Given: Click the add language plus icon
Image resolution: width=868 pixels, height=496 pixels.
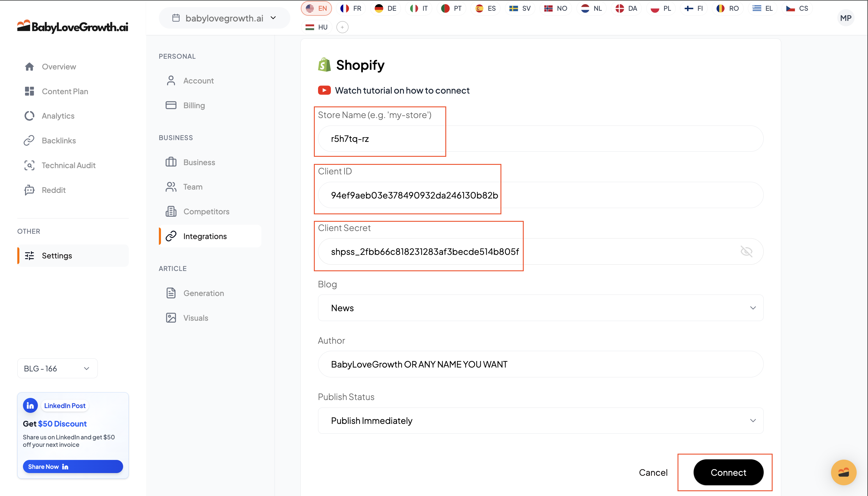Looking at the screenshot, I should click(342, 27).
